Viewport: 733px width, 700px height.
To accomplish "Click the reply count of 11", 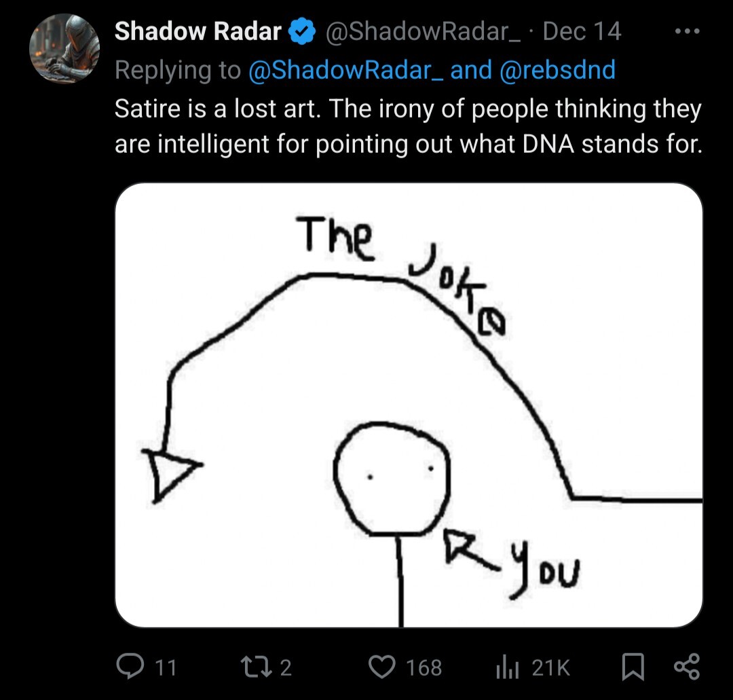I will (166, 667).
